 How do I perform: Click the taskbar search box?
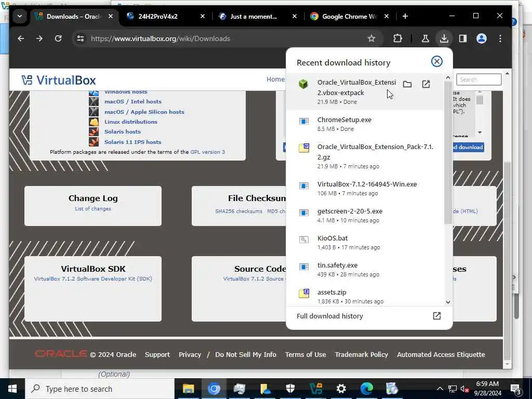[100, 389]
